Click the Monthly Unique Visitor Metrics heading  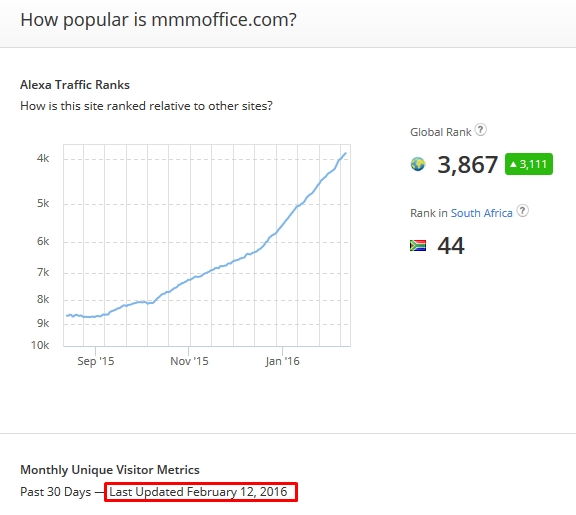[x=110, y=470]
